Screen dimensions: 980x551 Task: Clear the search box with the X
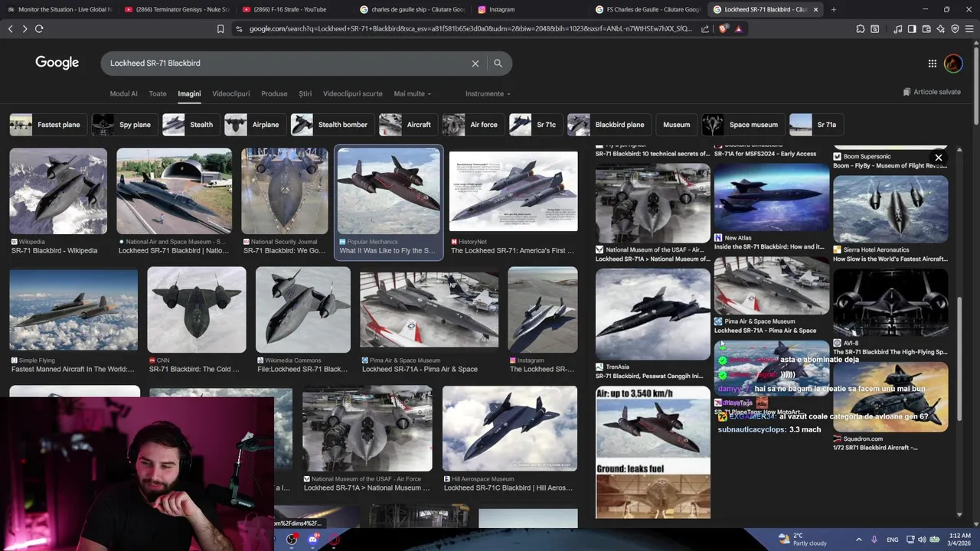tap(475, 64)
